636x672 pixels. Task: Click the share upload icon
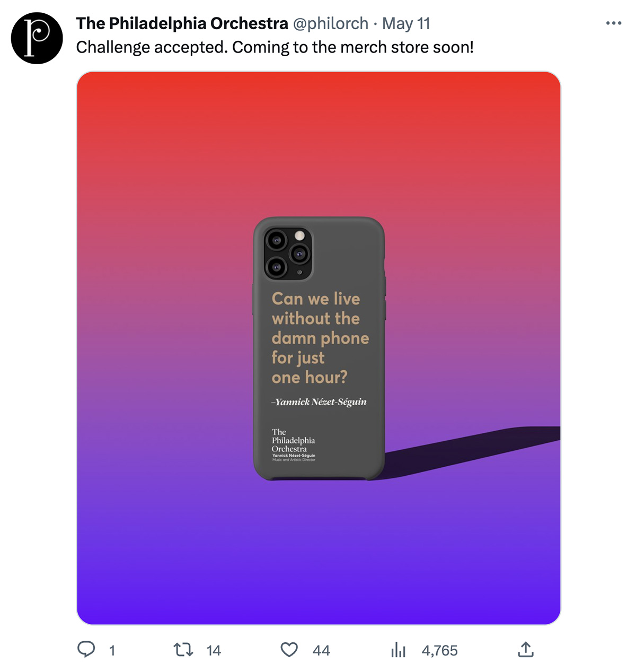point(525,650)
